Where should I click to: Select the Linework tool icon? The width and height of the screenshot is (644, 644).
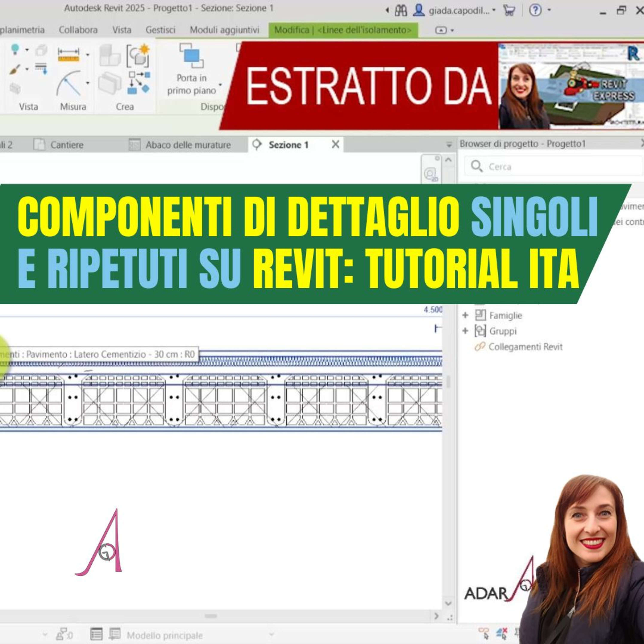pos(41,68)
